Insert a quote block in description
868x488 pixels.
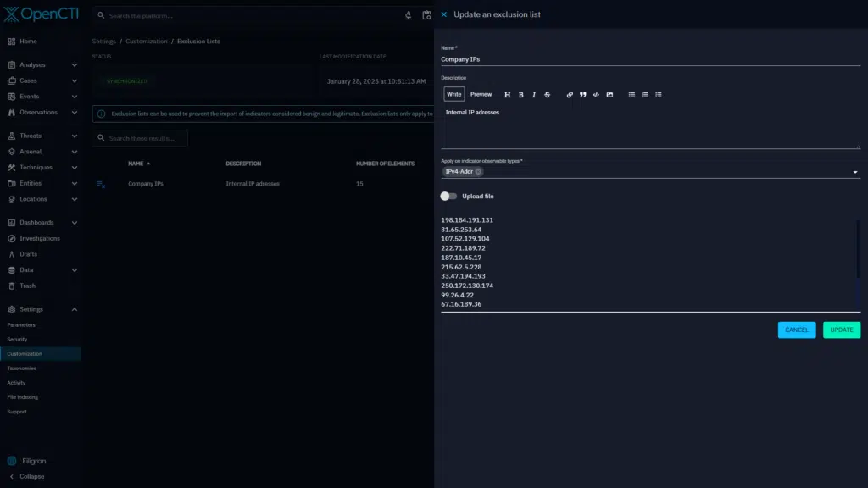tap(583, 95)
